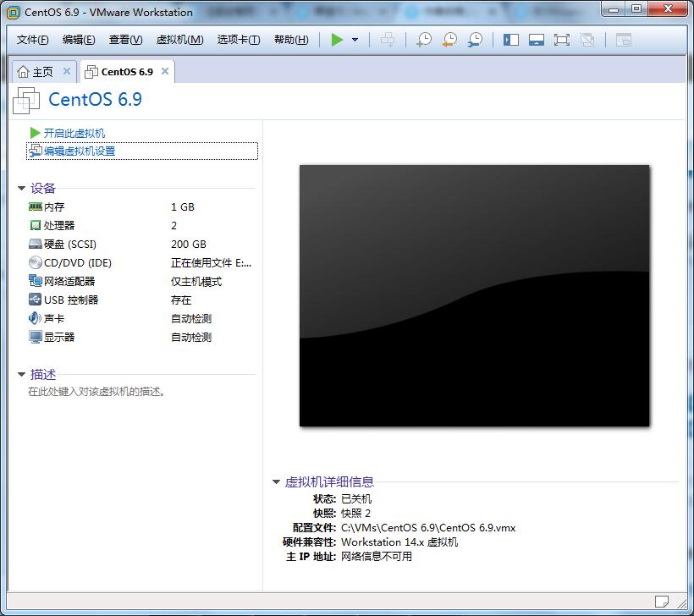This screenshot has height=616, width=694.
Task: Open the 虚拟机(M) menu
Action: point(179,40)
